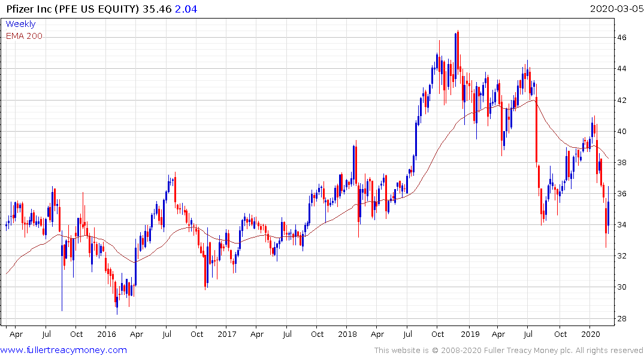Click the 46 price axis label

(x=621, y=37)
